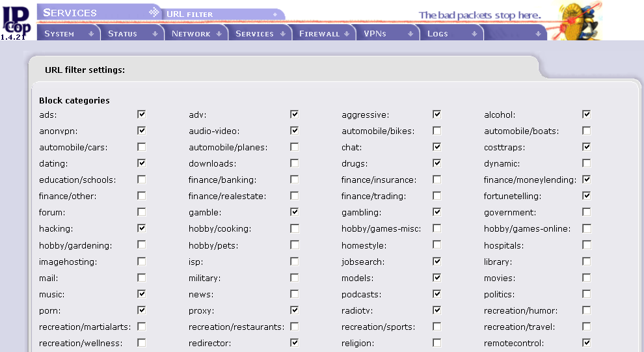Click the small arrow on URL filter tab
Viewport: 644px width, 352px height.
coord(275,14)
